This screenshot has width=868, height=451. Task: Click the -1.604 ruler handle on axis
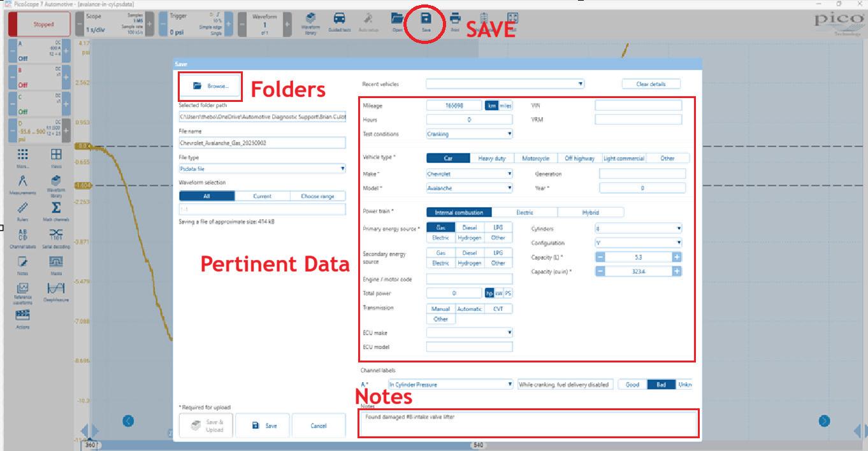pos(82,185)
